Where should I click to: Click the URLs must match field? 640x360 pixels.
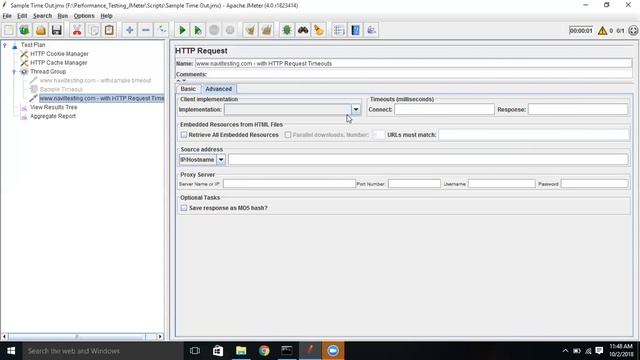[x=533, y=135]
